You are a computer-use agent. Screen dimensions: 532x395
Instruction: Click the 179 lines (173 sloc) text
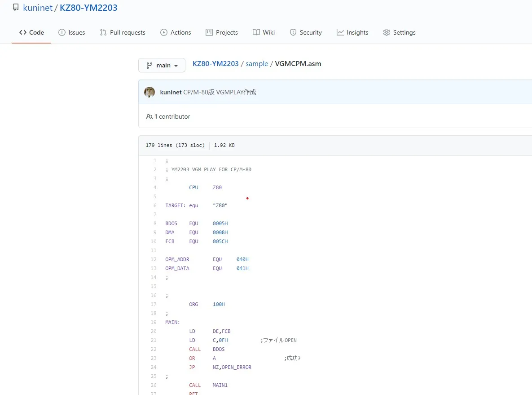click(x=175, y=145)
